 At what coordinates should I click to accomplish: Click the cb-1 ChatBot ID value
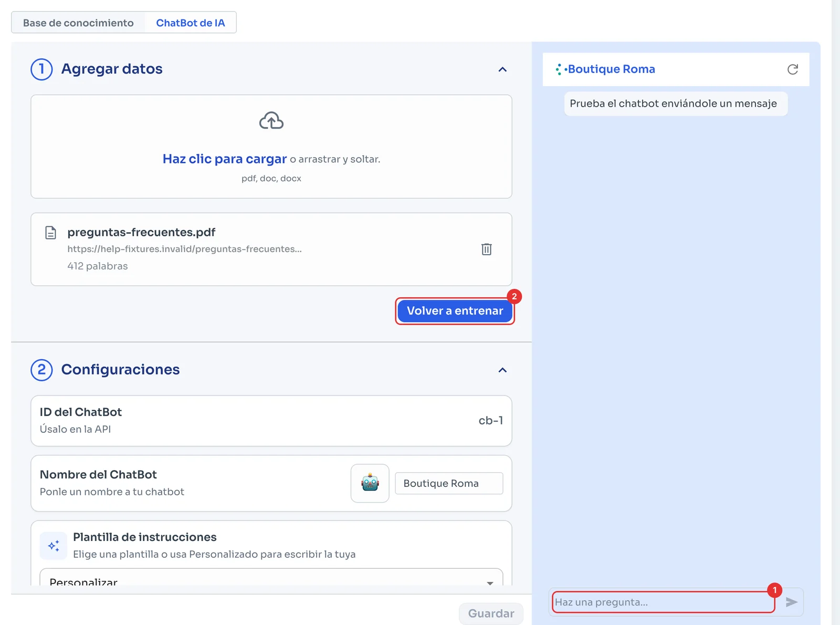(x=491, y=421)
